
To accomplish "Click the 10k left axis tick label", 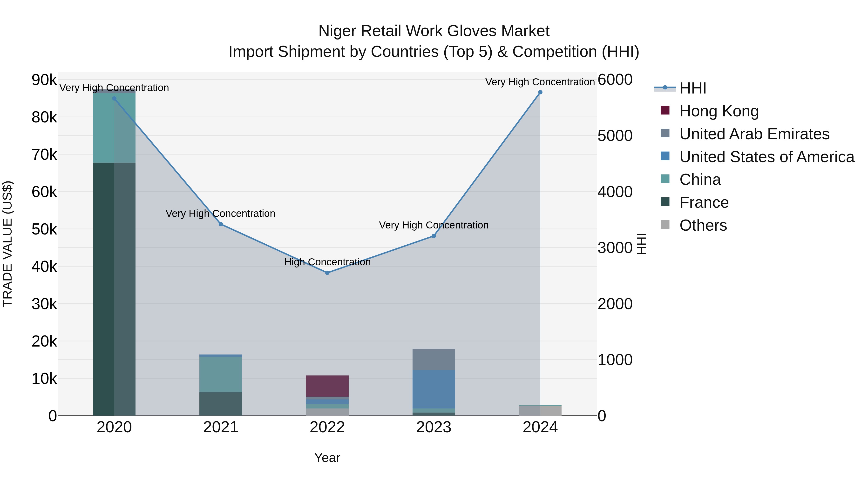I will (44, 379).
